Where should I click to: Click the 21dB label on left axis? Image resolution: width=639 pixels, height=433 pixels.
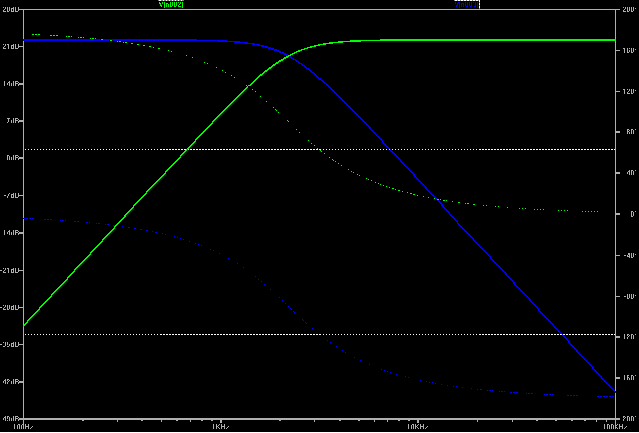pyautogui.click(x=11, y=46)
